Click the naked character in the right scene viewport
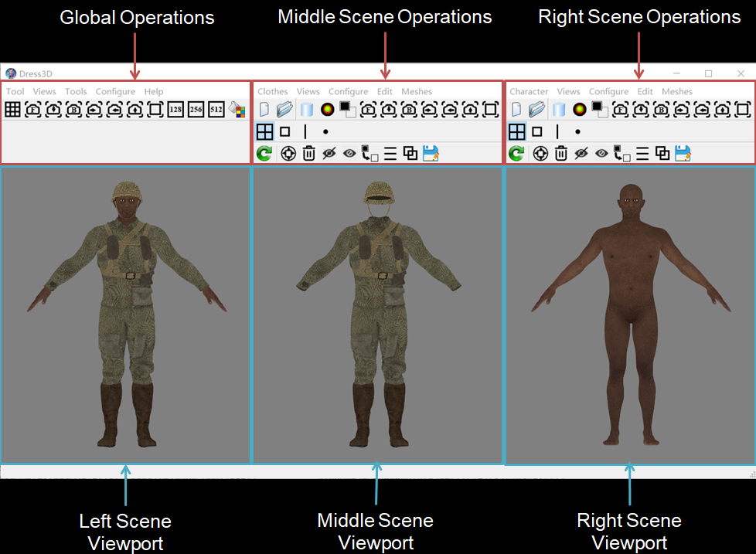756x554 pixels. click(x=628, y=309)
